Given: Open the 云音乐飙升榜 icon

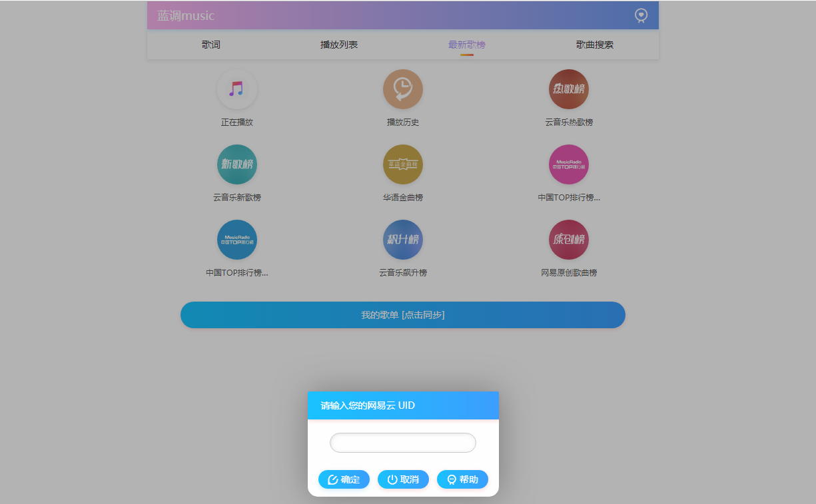Looking at the screenshot, I should coord(403,240).
